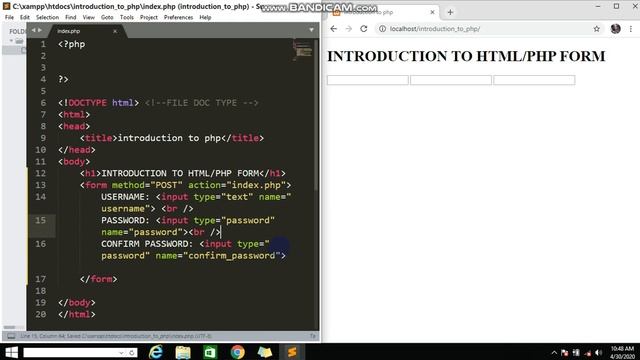Click the editor vertical scrollbar
The height and width of the screenshot is (360, 640).
click(x=316, y=114)
